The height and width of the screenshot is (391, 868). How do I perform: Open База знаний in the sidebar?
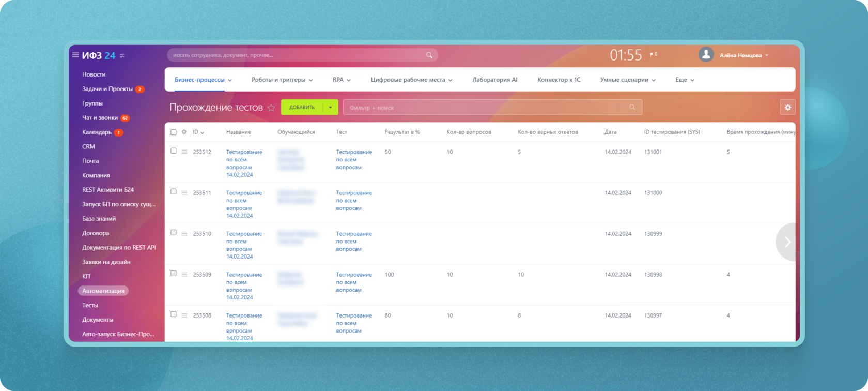click(99, 219)
